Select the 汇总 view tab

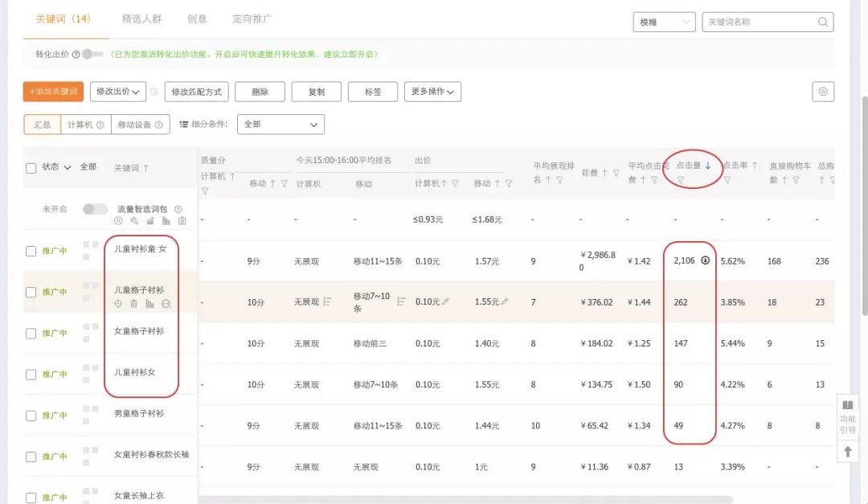pos(42,125)
